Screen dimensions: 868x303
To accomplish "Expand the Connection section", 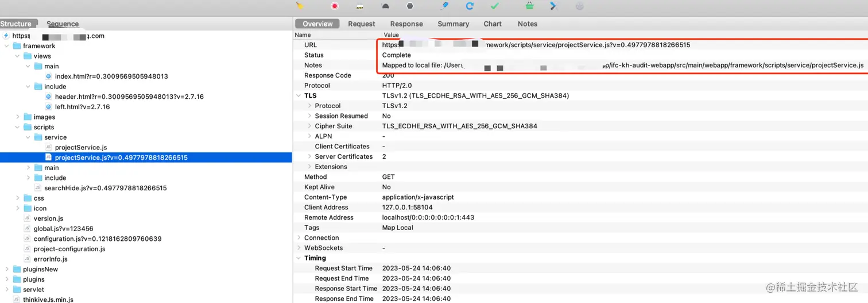I will click(299, 238).
